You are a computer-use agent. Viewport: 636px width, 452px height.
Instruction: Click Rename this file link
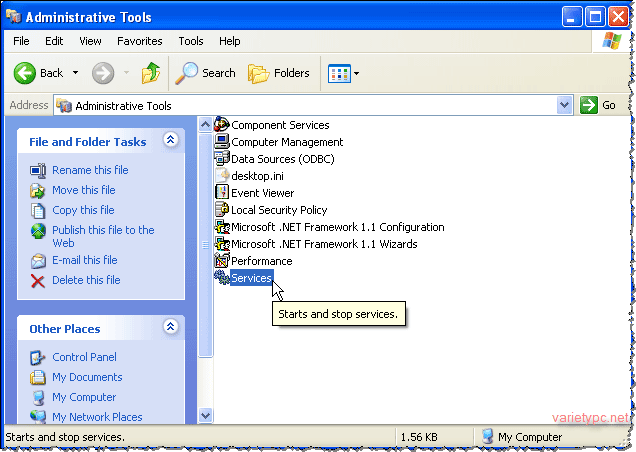point(90,170)
